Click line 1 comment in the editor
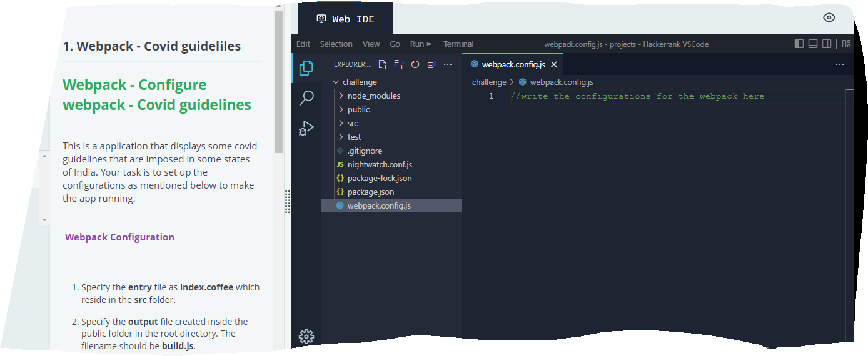 637,96
